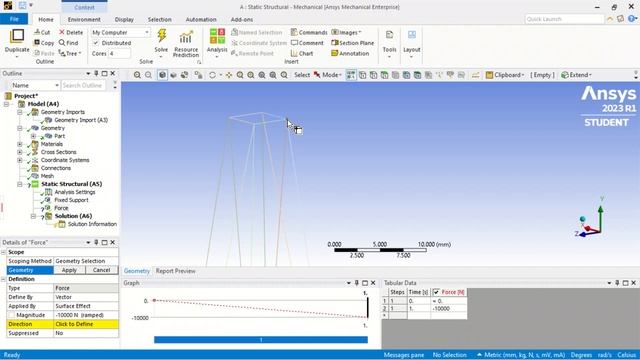Click the Cancel button for Geometry

[x=101, y=270]
